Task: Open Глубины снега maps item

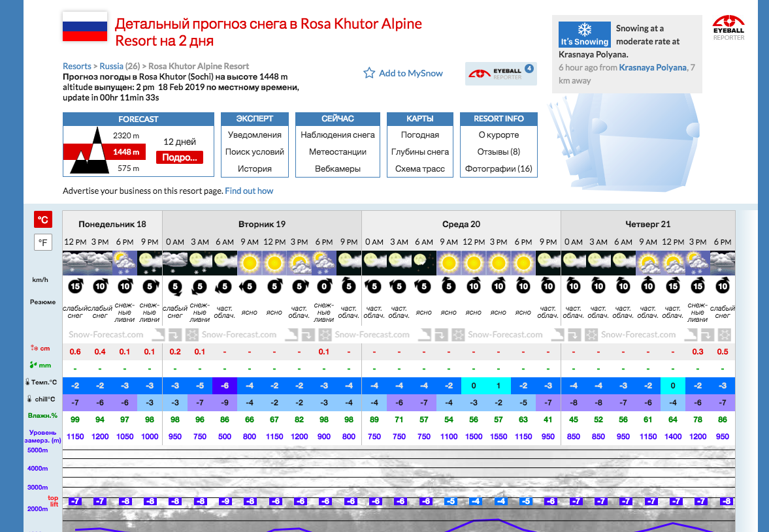Action: (x=420, y=152)
